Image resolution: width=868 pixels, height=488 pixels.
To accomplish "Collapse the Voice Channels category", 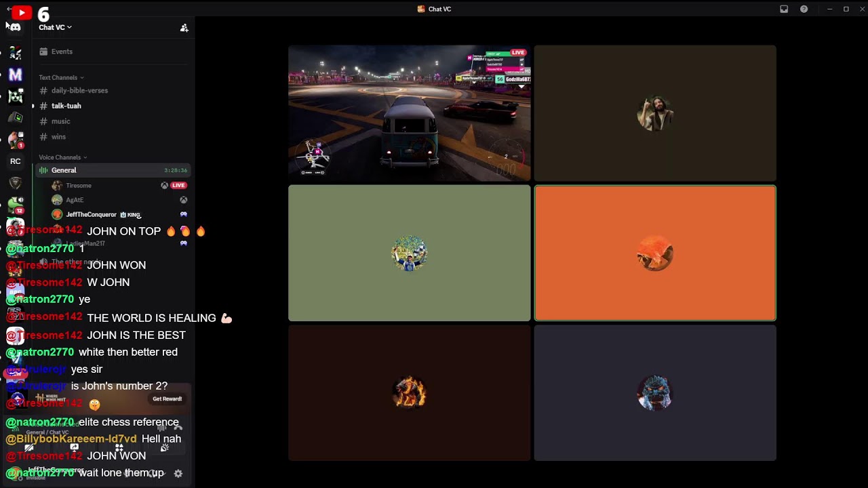I will [x=62, y=157].
